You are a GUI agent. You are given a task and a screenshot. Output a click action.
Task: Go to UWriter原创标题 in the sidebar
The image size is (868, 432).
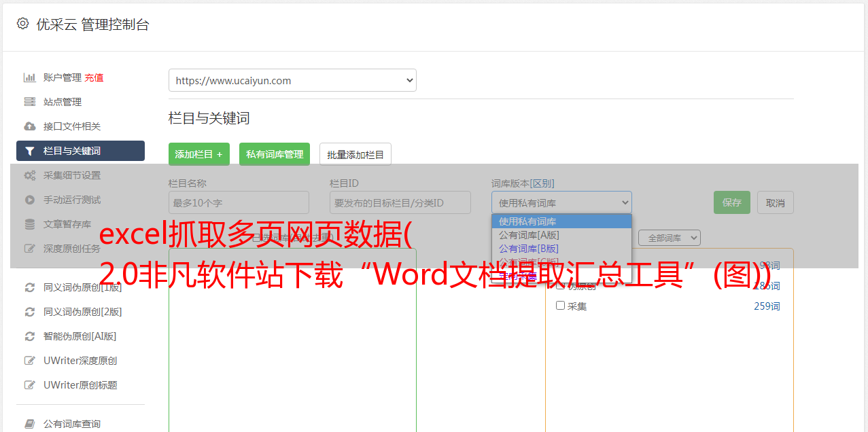tap(80, 385)
